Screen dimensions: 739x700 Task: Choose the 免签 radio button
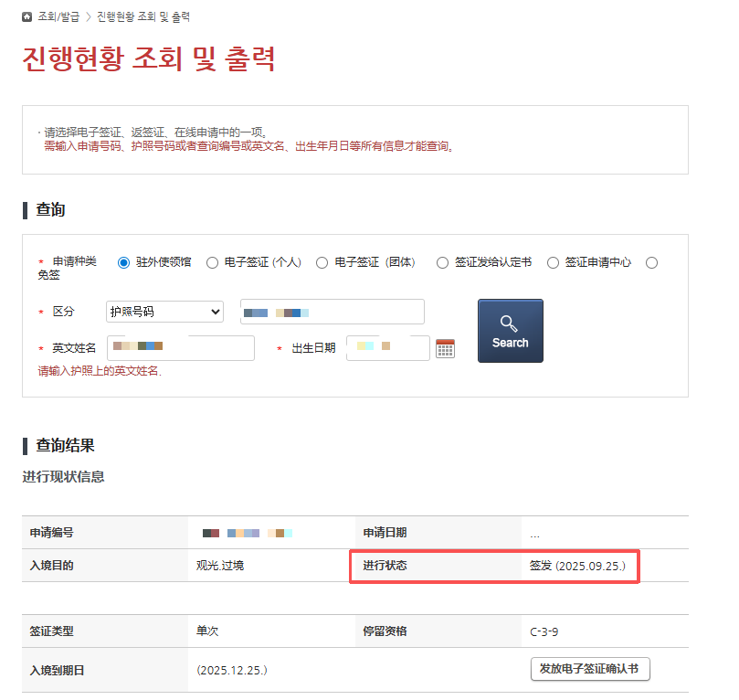(x=651, y=262)
